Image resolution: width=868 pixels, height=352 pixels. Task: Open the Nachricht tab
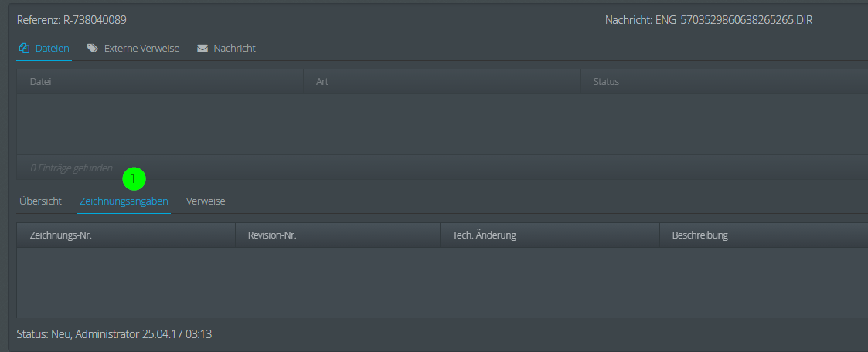pos(226,48)
